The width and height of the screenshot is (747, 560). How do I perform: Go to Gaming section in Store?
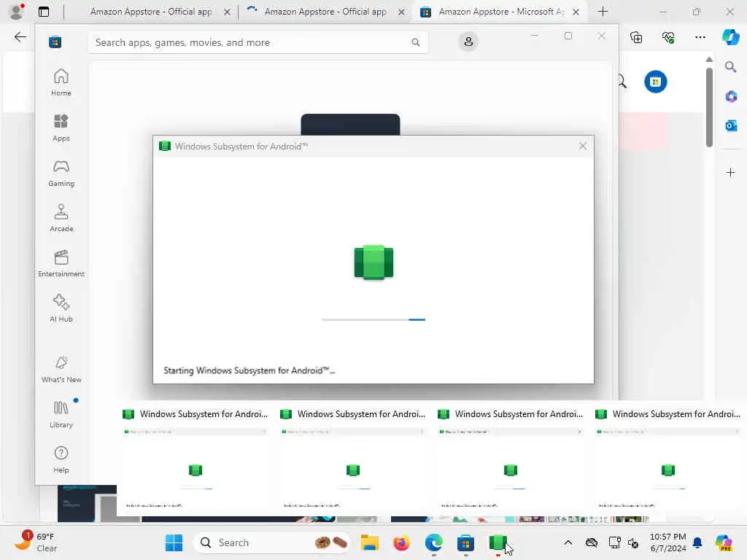click(x=61, y=174)
